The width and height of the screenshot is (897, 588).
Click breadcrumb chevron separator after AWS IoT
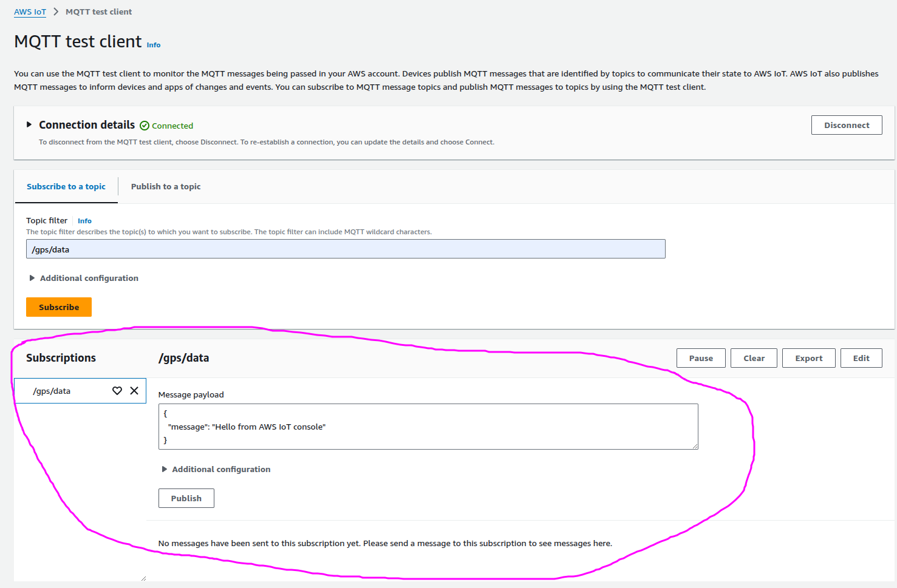56,12
